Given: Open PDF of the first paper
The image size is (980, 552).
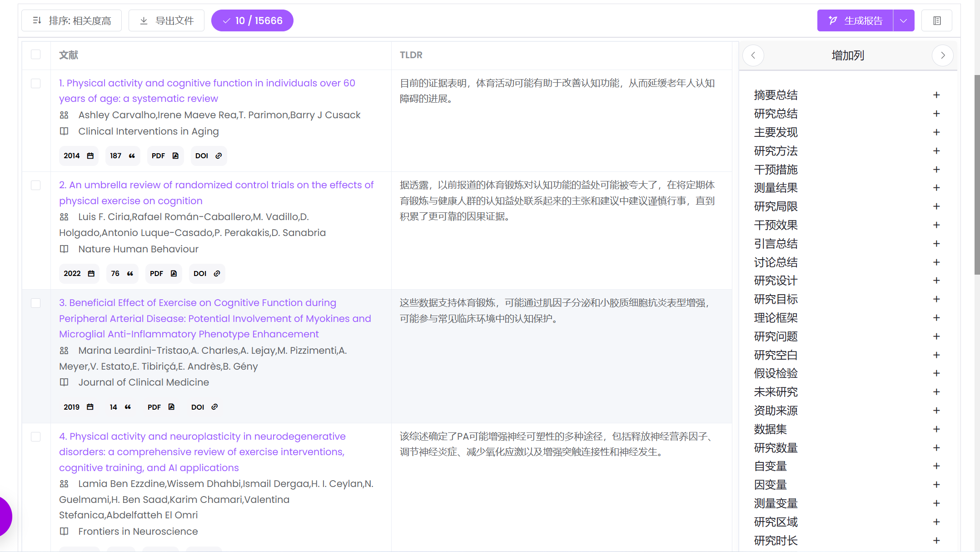Looking at the screenshot, I should [x=164, y=156].
